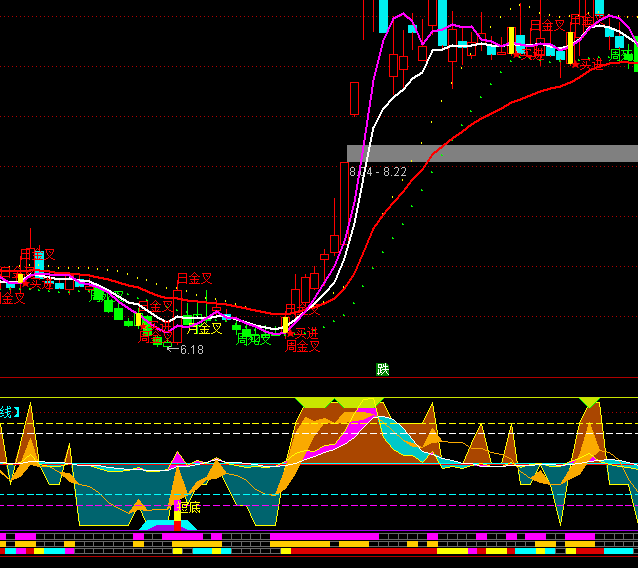Click the green 跌 marker below the chart
The height and width of the screenshot is (568, 638).
382,369
